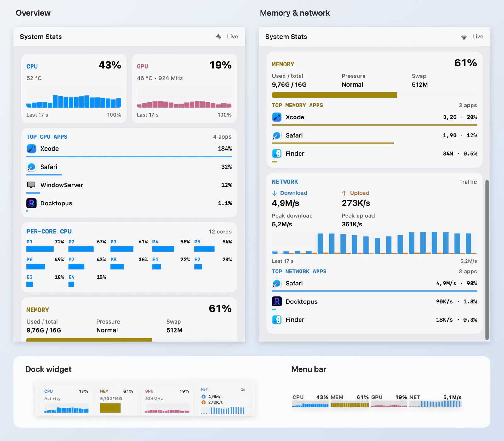Click the Finder icon in Top Network Apps

(x=277, y=320)
